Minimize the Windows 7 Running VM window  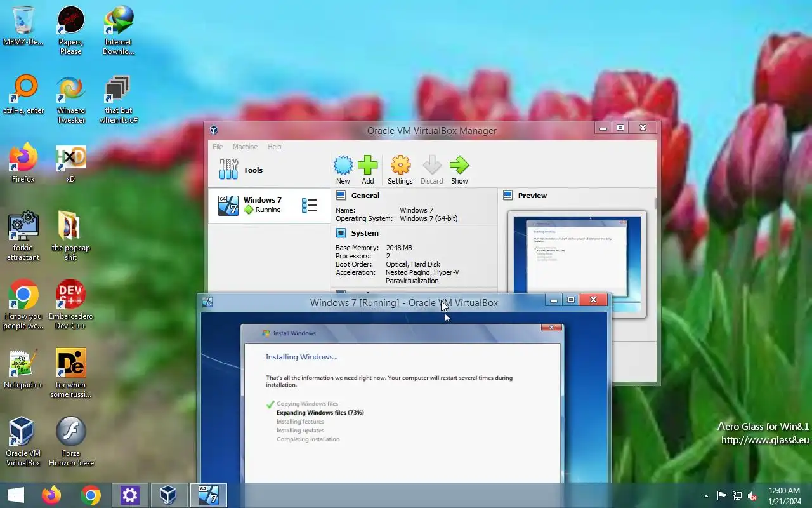[x=553, y=300]
